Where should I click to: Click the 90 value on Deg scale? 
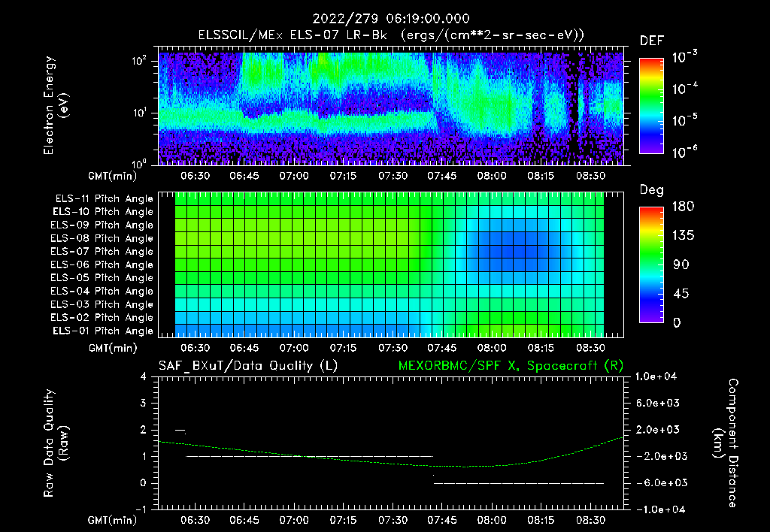(681, 264)
